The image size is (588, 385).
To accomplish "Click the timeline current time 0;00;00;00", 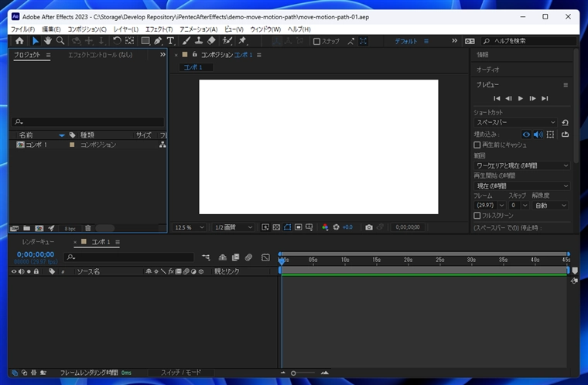I will pos(36,254).
